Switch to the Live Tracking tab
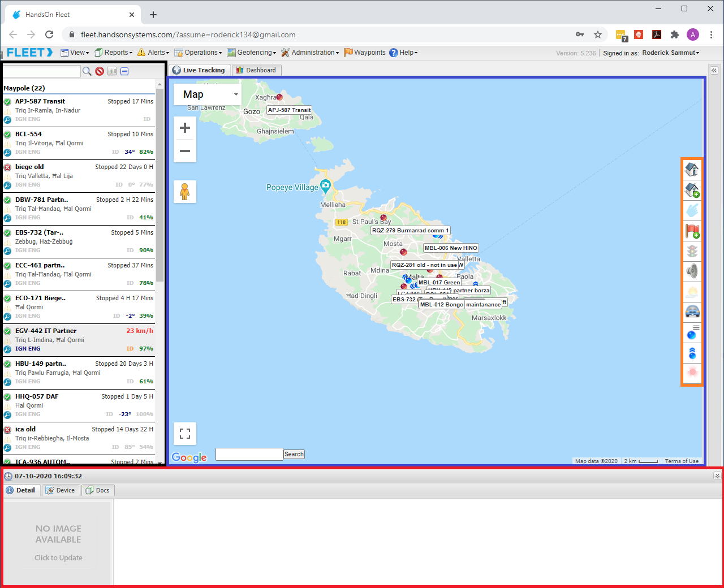724x588 pixels. 199,70
